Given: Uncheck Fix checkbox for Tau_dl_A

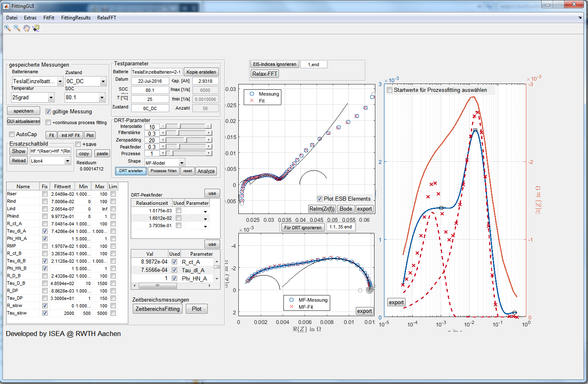Looking at the screenshot, I should tap(45, 231).
